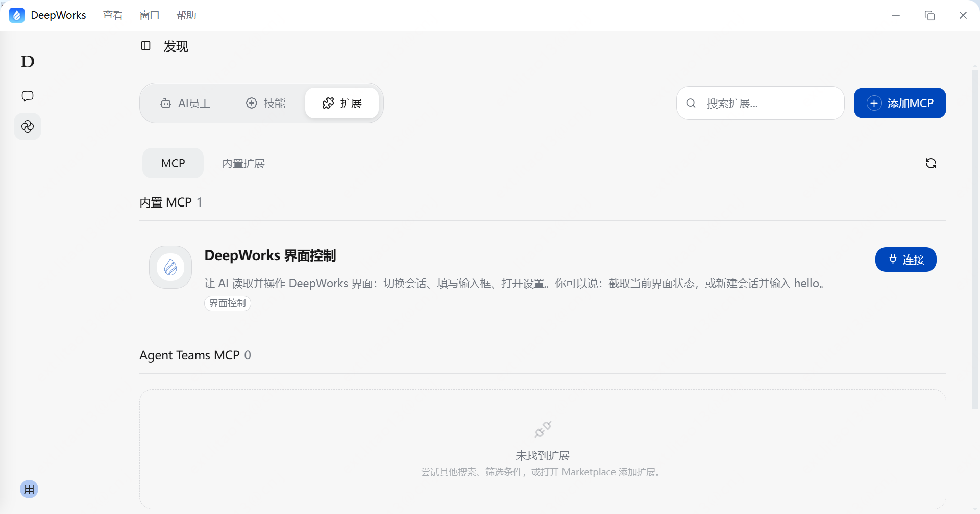
Task: Click the page vertical scrollbar
Action: [975, 240]
